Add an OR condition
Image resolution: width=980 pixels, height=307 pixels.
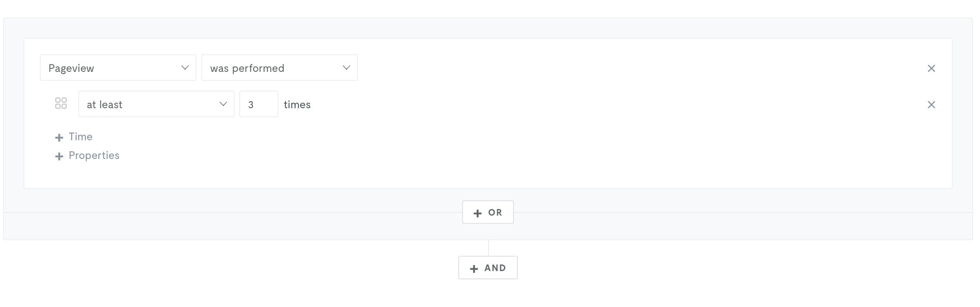click(488, 212)
